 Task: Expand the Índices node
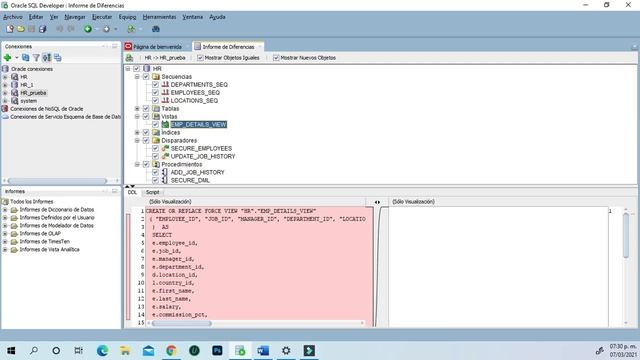pyautogui.click(x=137, y=133)
